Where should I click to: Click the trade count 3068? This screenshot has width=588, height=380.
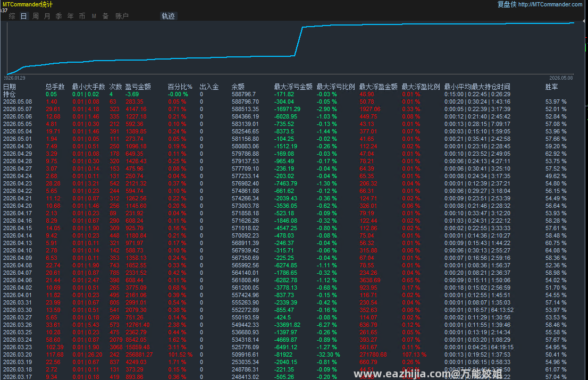click(x=116, y=347)
